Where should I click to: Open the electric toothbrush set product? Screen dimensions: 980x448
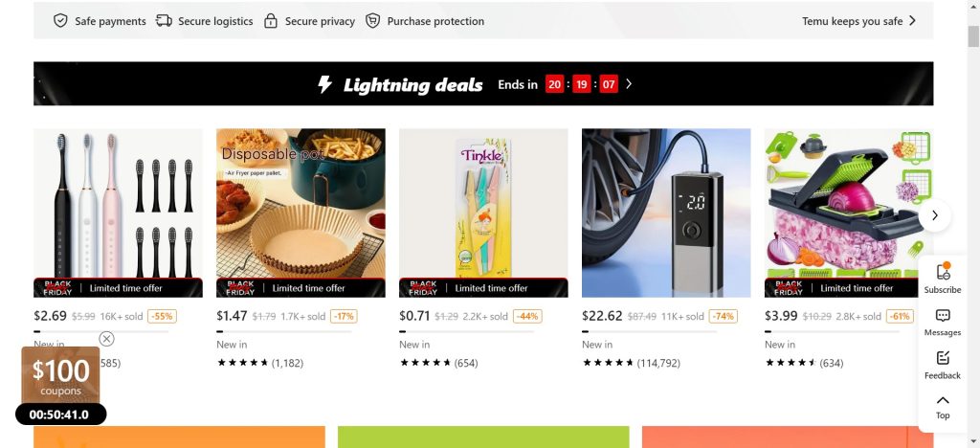118,213
